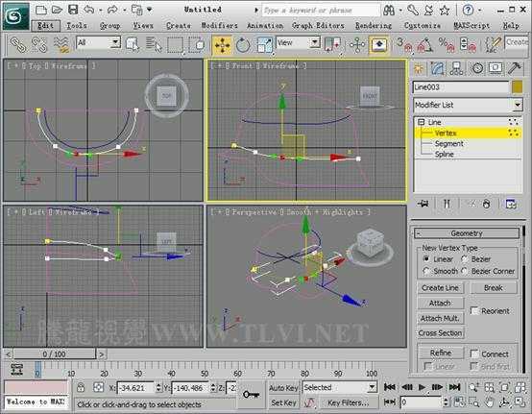532x414 pixels.
Task: Open the Select by Name list icon
Action: 154,45
